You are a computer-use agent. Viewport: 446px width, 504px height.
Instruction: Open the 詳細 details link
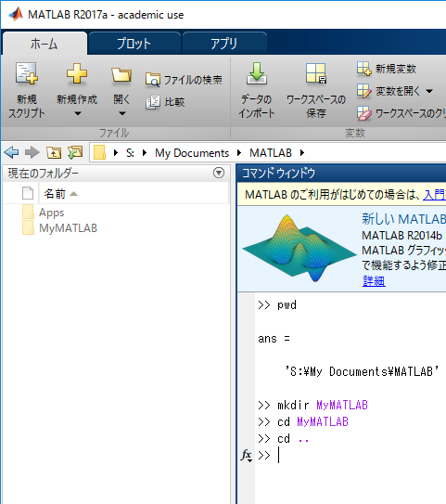pyautogui.click(x=374, y=281)
